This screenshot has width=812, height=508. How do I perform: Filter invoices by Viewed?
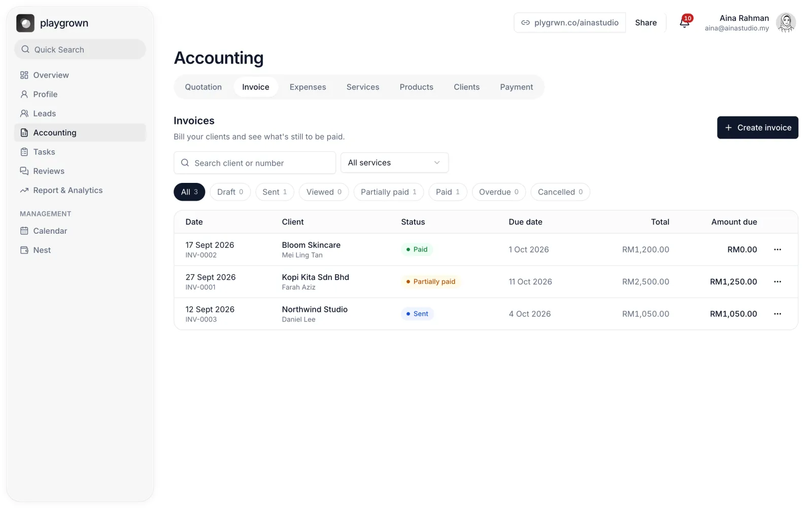click(x=324, y=192)
